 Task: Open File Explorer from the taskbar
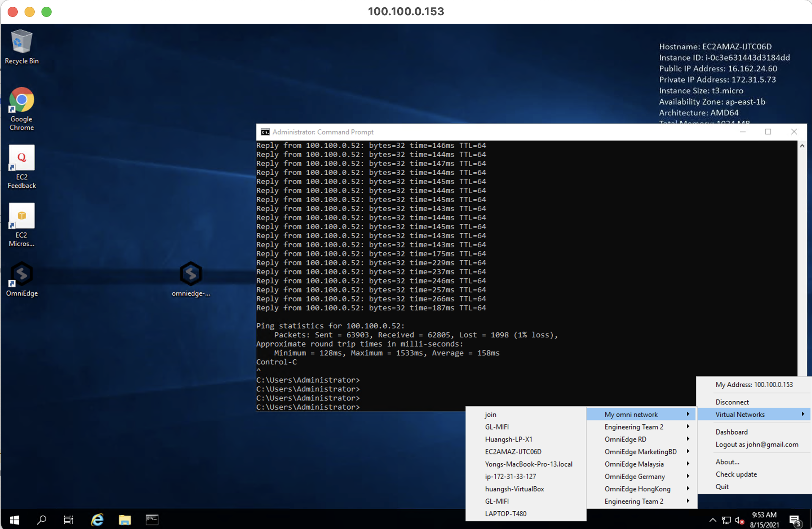pyautogui.click(x=125, y=519)
